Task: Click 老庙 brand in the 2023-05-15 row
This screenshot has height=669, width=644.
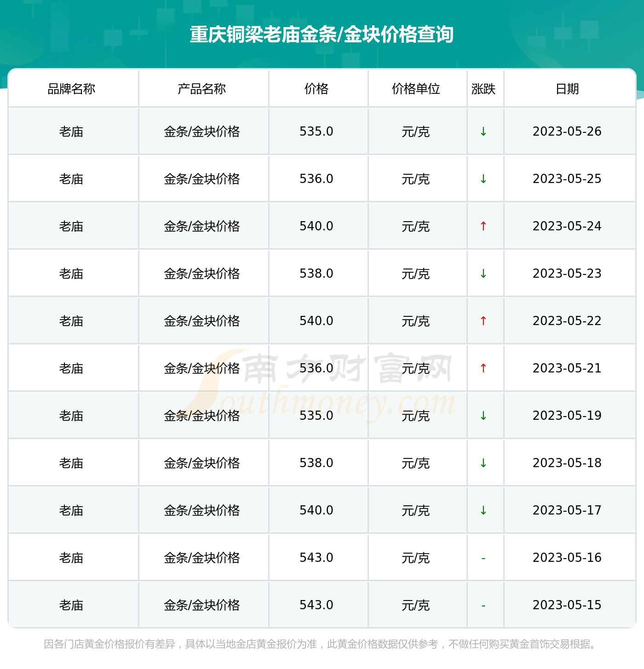Action: point(71,606)
